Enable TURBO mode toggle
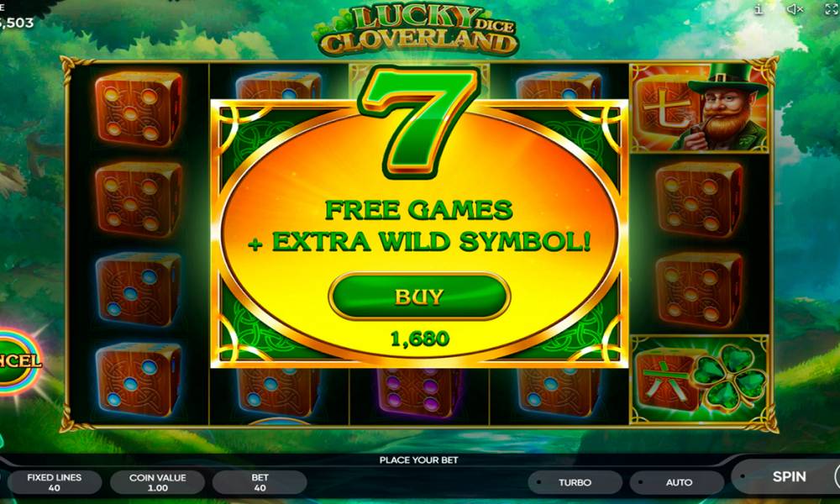This screenshot has height=504, width=840. (575, 482)
